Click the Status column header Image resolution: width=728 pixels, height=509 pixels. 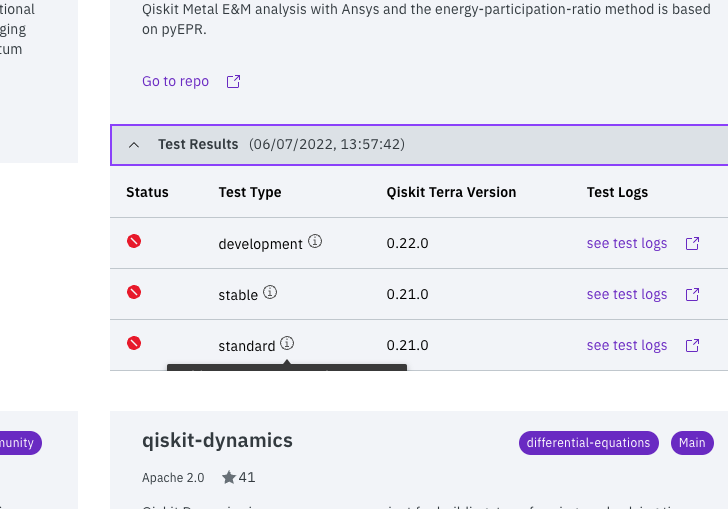[147, 192]
